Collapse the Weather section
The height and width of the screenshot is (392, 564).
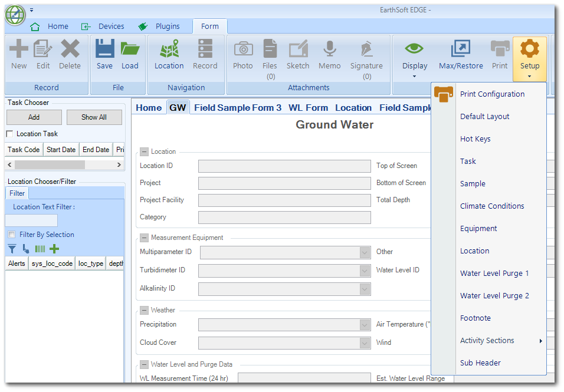[144, 310]
